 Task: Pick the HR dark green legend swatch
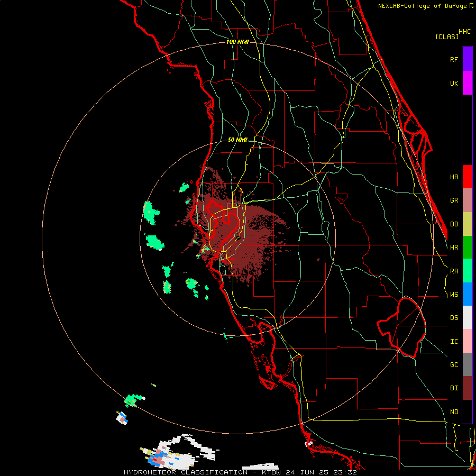[x=467, y=248]
